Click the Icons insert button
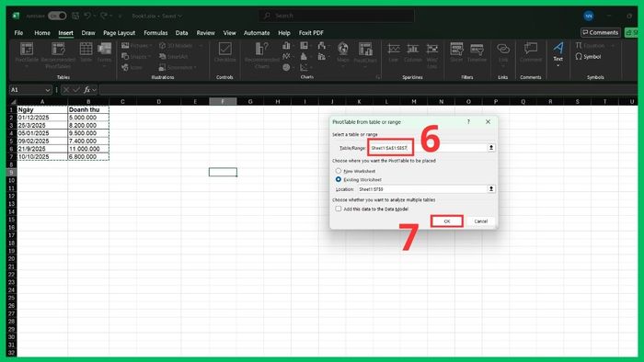The height and width of the screenshot is (362, 644). pyautogui.click(x=132, y=67)
